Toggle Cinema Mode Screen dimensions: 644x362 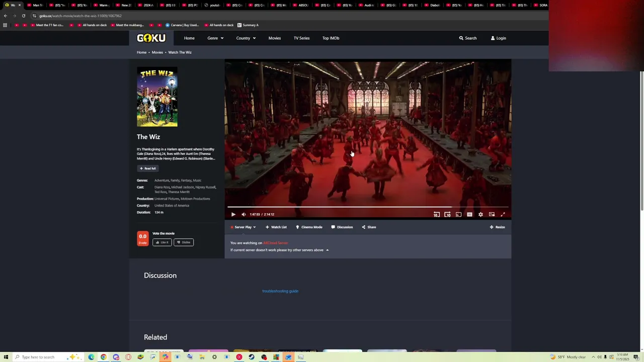[x=309, y=227]
